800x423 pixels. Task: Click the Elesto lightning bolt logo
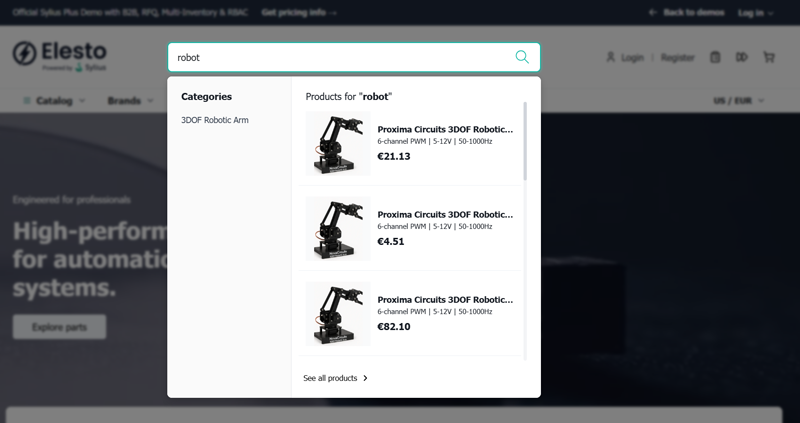point(25,55)
